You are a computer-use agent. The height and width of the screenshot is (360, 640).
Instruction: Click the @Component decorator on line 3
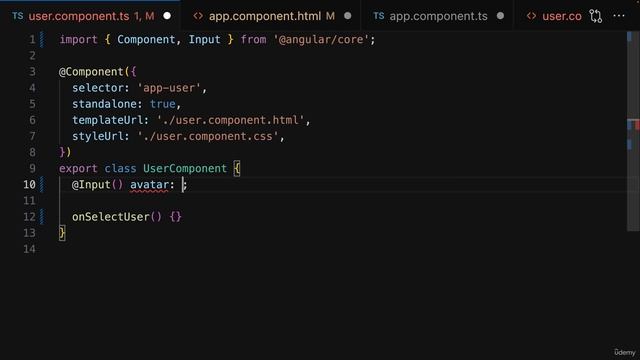[x=91, y=72]
